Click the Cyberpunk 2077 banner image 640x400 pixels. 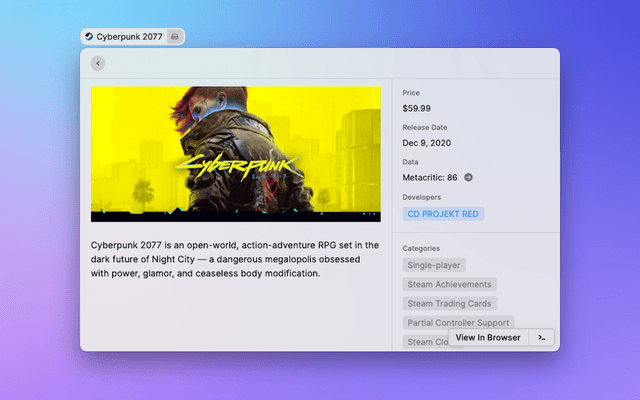coord(235,154)
